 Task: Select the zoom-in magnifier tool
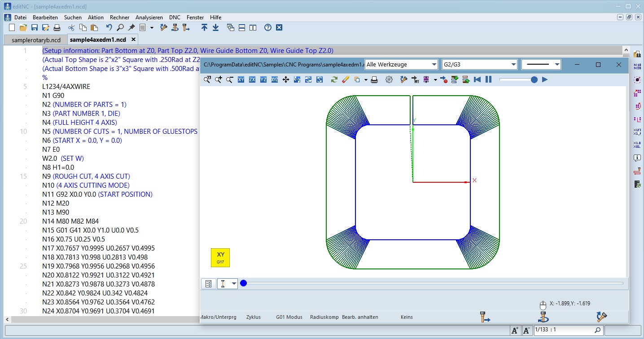(219, 79)
